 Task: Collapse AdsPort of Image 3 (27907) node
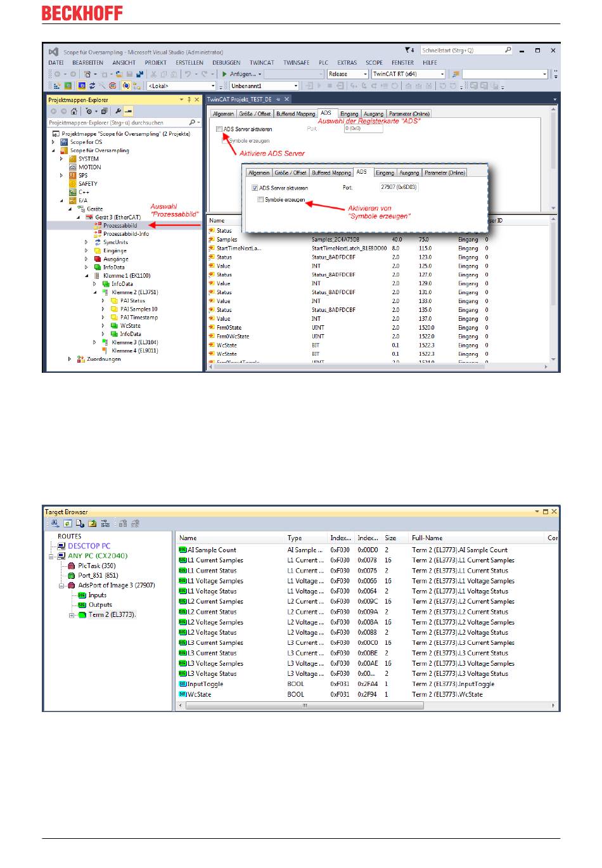tap(61, 586)
